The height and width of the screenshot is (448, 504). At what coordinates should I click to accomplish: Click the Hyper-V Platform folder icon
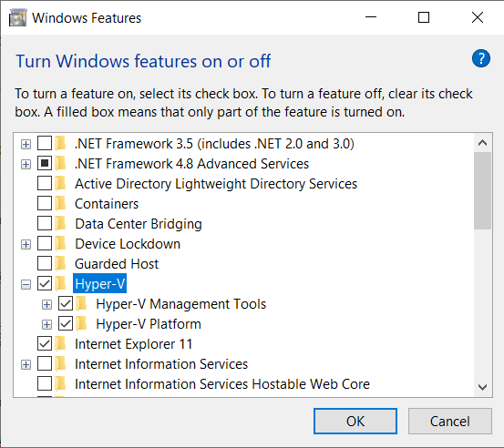click(82, 324)
